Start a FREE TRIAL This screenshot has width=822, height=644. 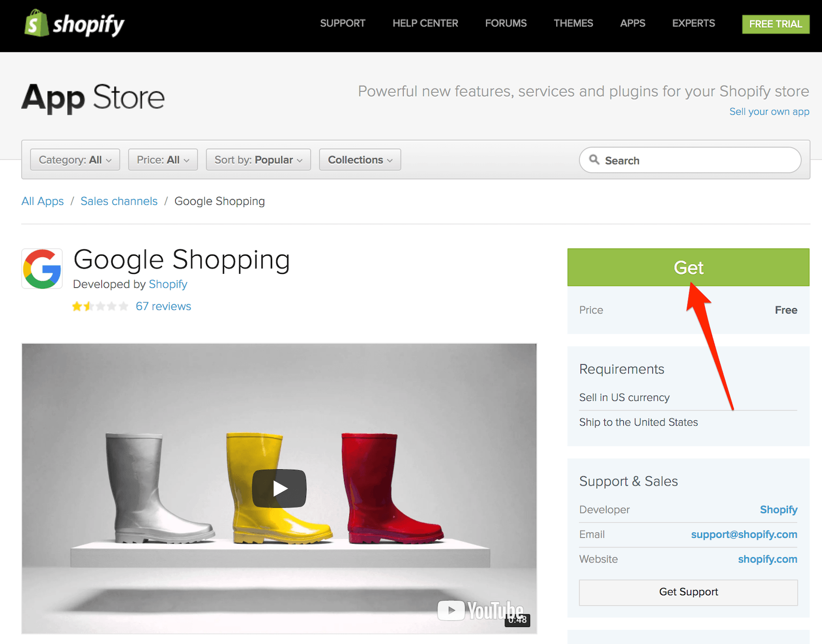click(x=775, y=24)
